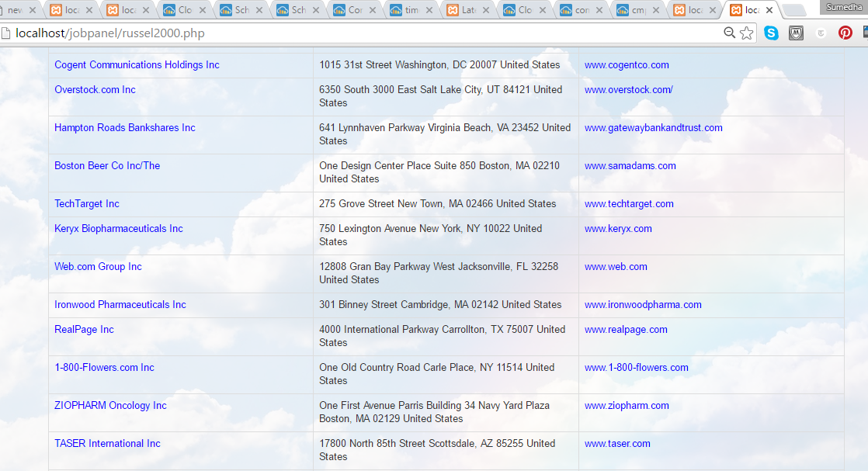Screen dimensions: 868x471
Task: Select address '641 Lynnhaven Parkway Virginia Beach'
Action: point(405,128)
